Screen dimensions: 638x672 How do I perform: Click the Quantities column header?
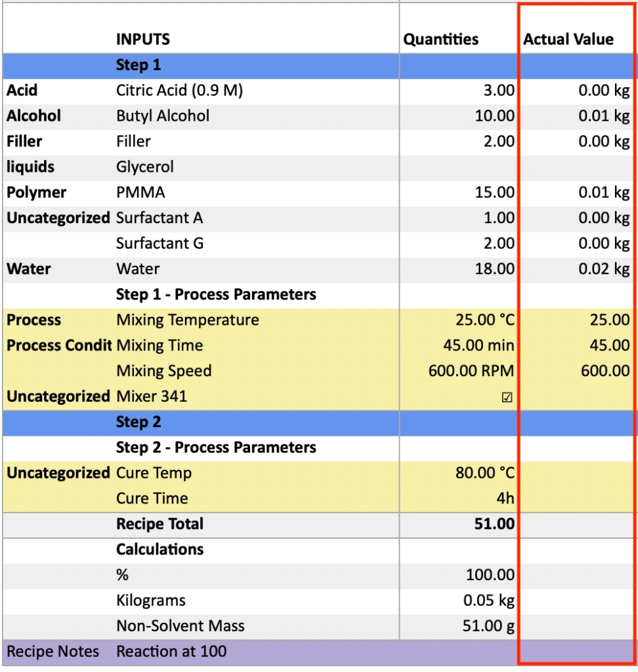[440, 39]
